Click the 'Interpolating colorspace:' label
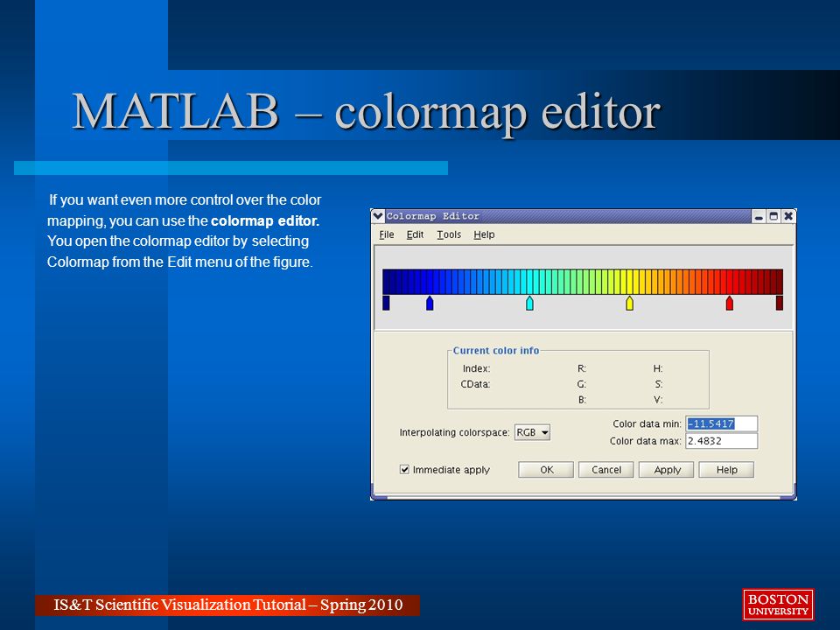The width and height of the screenshot is (840, 630). (x=454, y=432)
